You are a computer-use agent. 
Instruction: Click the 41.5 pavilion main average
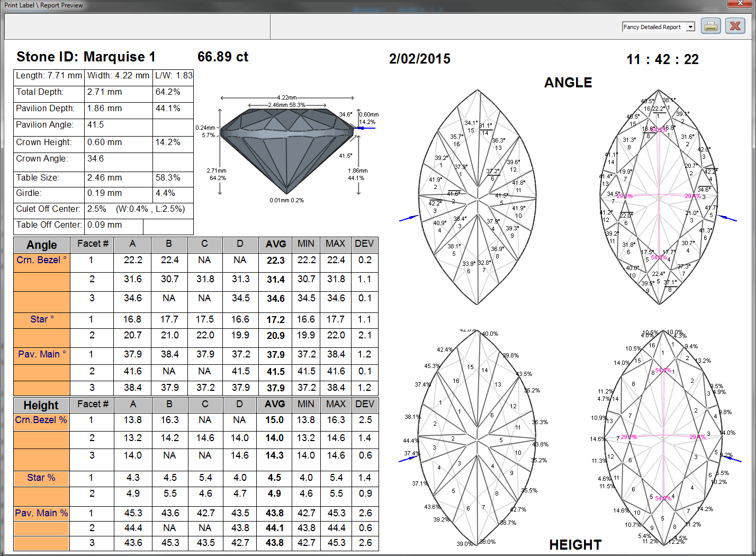click(276, 372)
